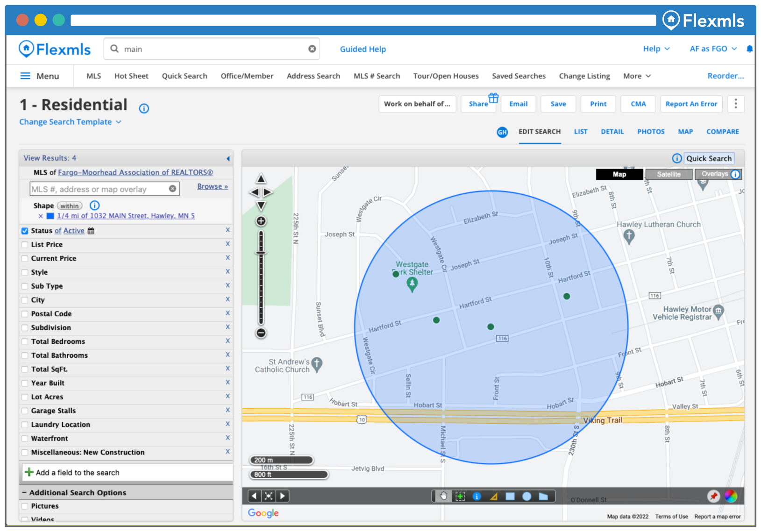Click the Browse link
This screenshot has width=761, height=532.
[213, 186]
